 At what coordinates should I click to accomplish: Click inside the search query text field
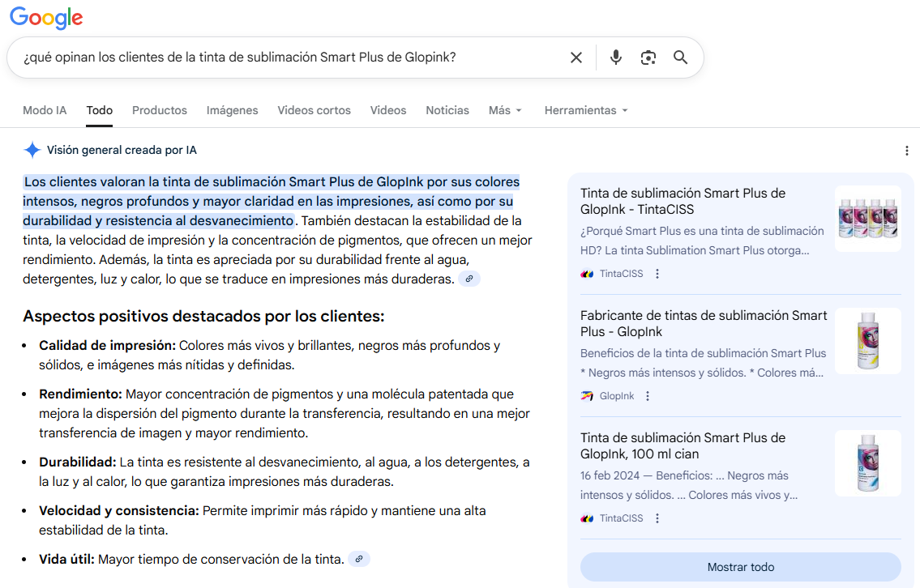pyautogui.click(x=284, y=58)
